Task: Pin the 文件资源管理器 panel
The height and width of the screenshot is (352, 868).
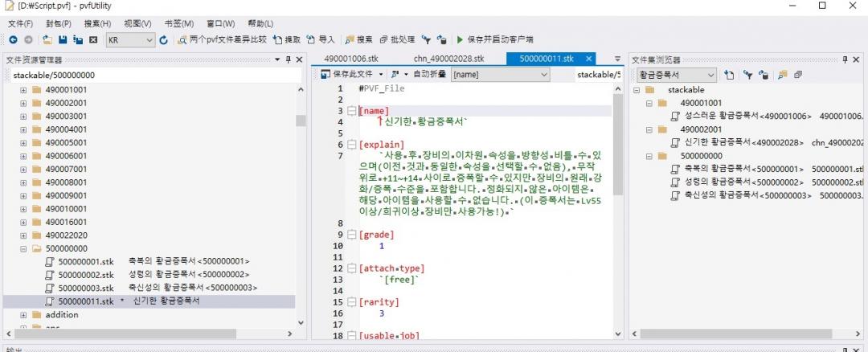Action: 289,59
